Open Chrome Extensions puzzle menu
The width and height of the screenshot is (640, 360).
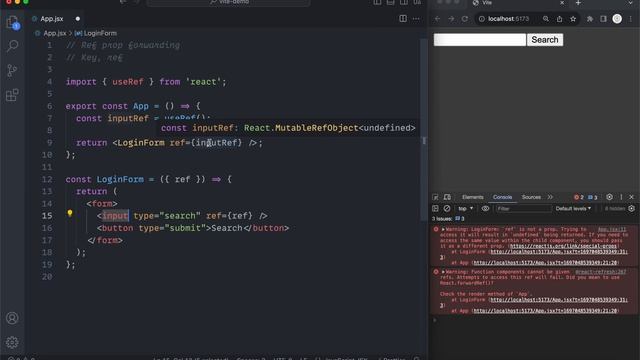pyautogui.click(x=590, y=19)
